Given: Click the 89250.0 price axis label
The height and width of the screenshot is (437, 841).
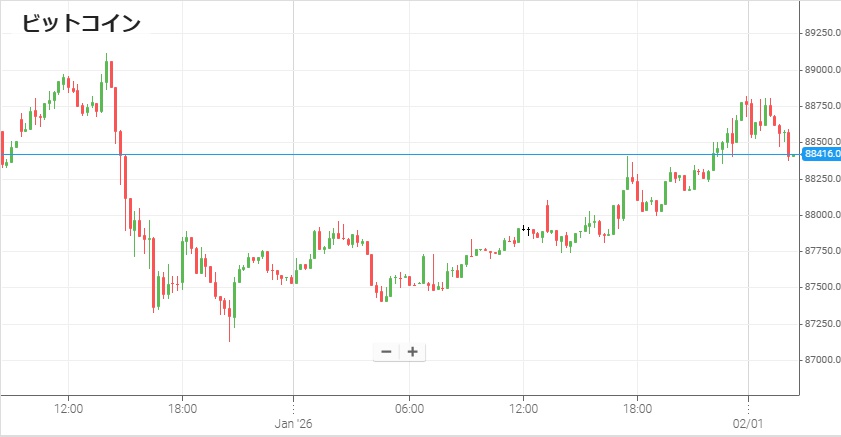Looking at the screenshot, I should 821,34.
